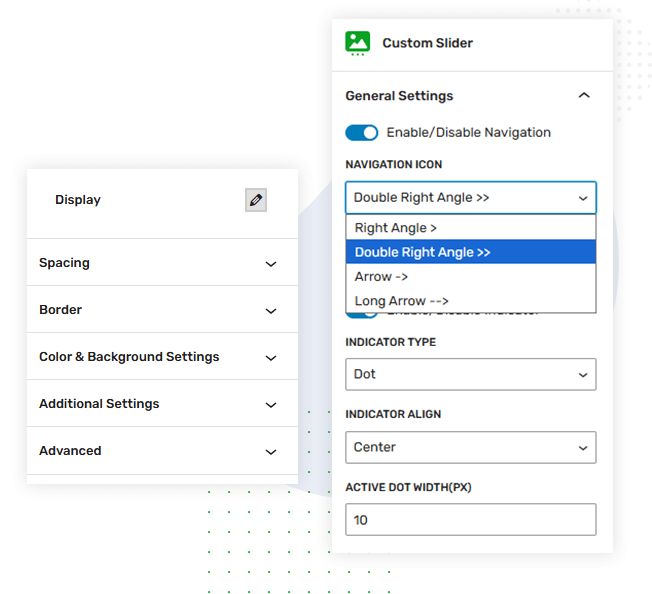Click the Custom Slider title text

pos(427,43)
